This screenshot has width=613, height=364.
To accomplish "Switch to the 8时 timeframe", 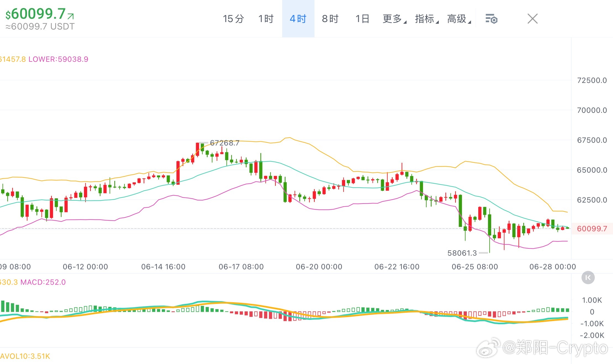I will click(x=330, y=19).
